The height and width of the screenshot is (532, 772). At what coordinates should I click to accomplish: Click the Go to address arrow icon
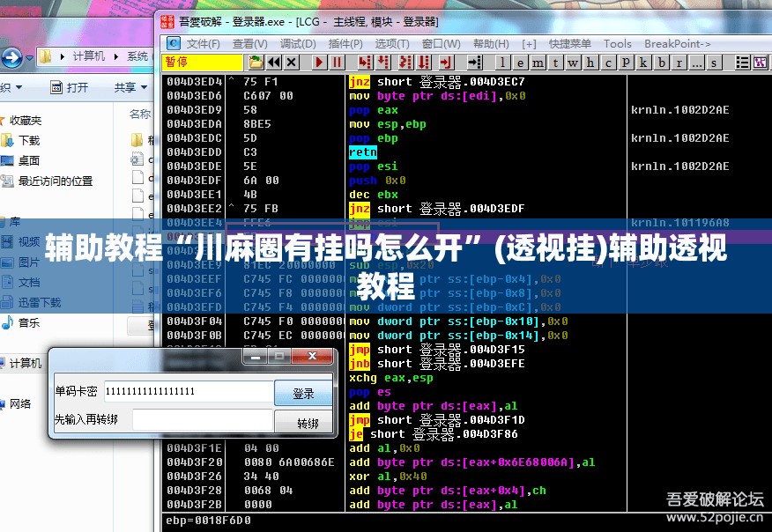click(x=475, y=62)
